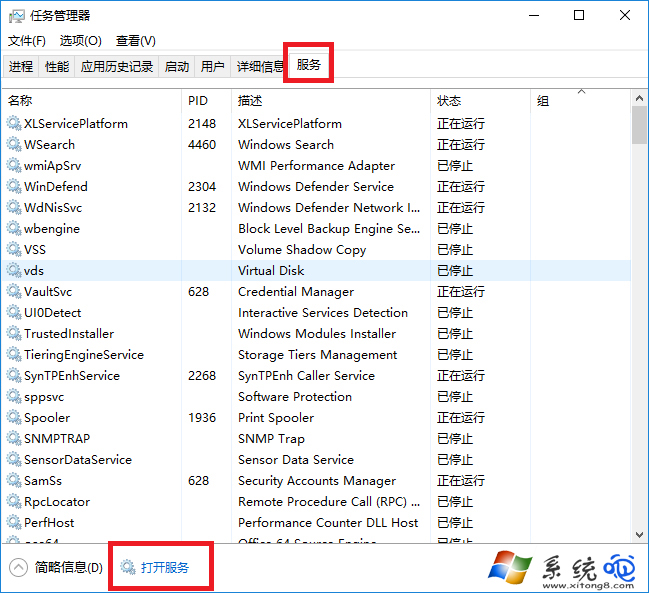Collapse to 简略信息 using the arrow button
Screen dimensions: 649x593
click(18, 568)
